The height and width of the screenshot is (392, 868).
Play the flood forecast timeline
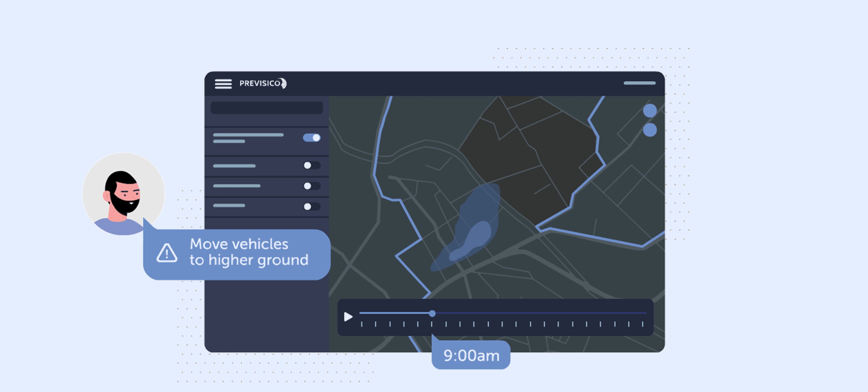click(348, 316)
